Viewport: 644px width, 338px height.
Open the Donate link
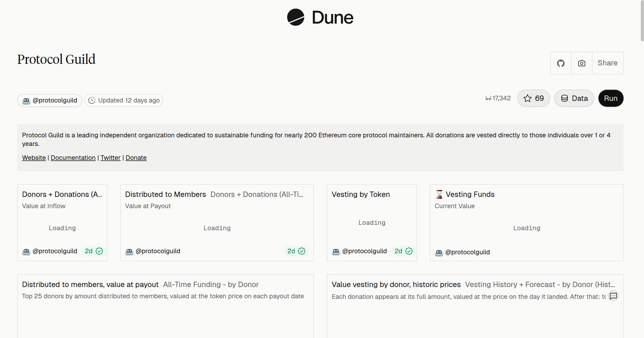click(136, 158)
